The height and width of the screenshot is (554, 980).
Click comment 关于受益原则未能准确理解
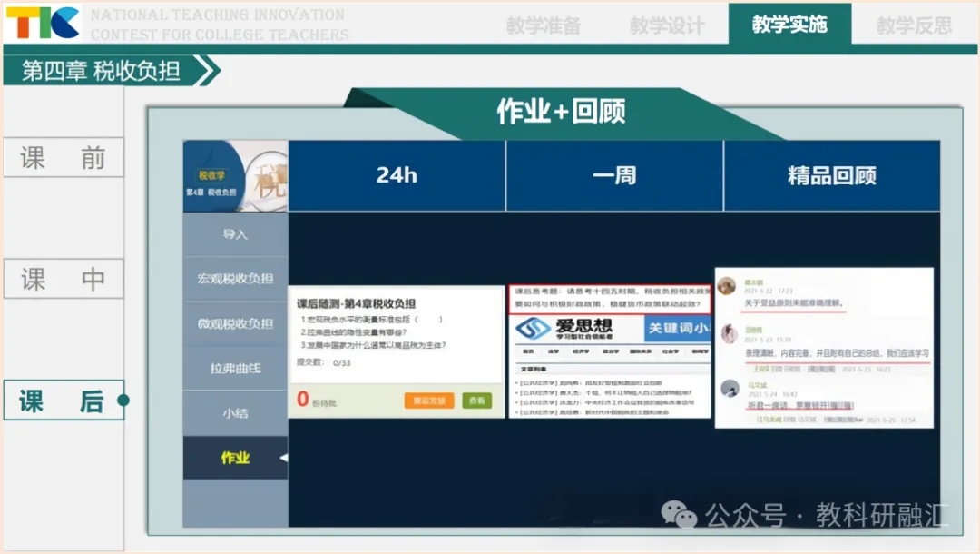click(x=794, y=303)
